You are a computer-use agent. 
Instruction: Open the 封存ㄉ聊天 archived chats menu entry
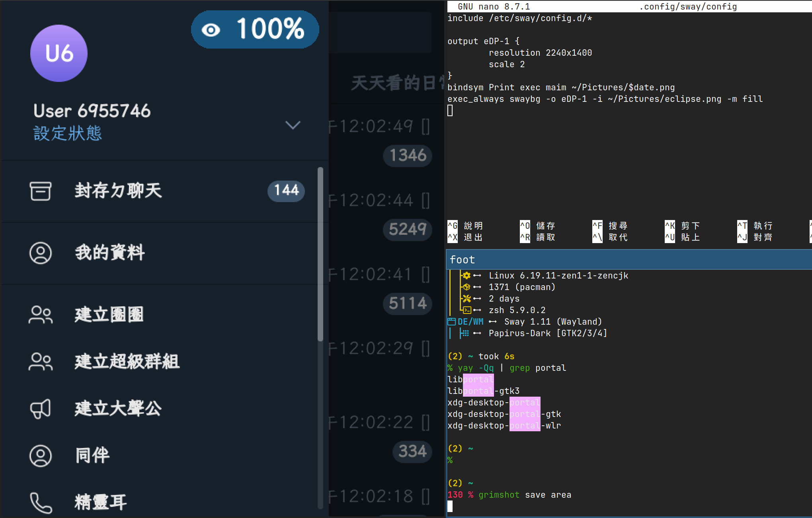click(119, 191)
